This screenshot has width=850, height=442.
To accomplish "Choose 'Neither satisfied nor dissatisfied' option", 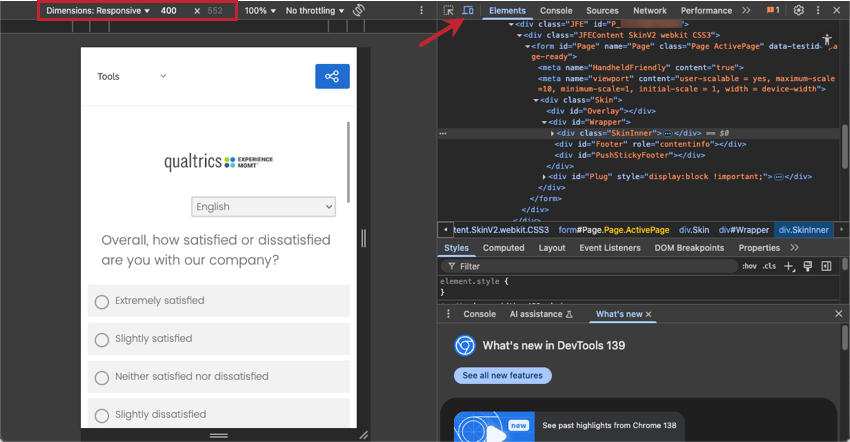I will point(101,377).
